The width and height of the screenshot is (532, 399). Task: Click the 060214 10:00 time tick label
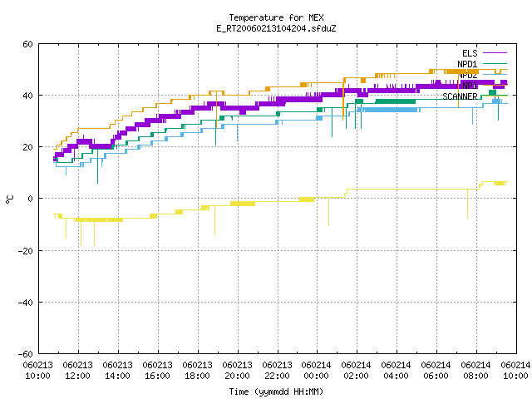click(515, 371)
